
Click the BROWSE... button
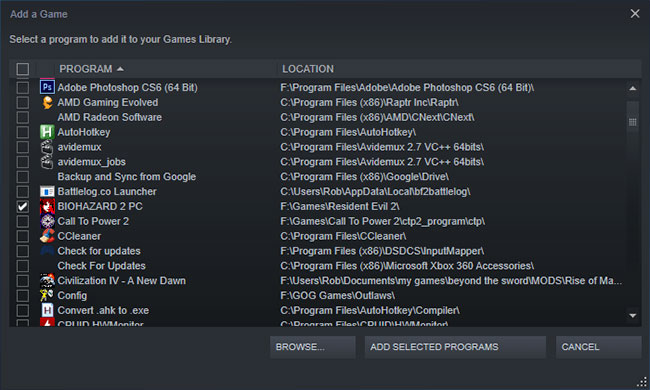[x=313, y=347]
